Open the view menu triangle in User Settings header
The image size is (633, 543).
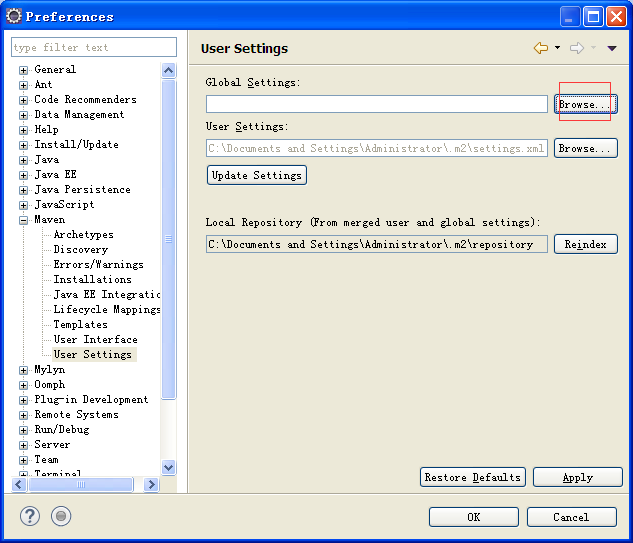coord(612,48)
